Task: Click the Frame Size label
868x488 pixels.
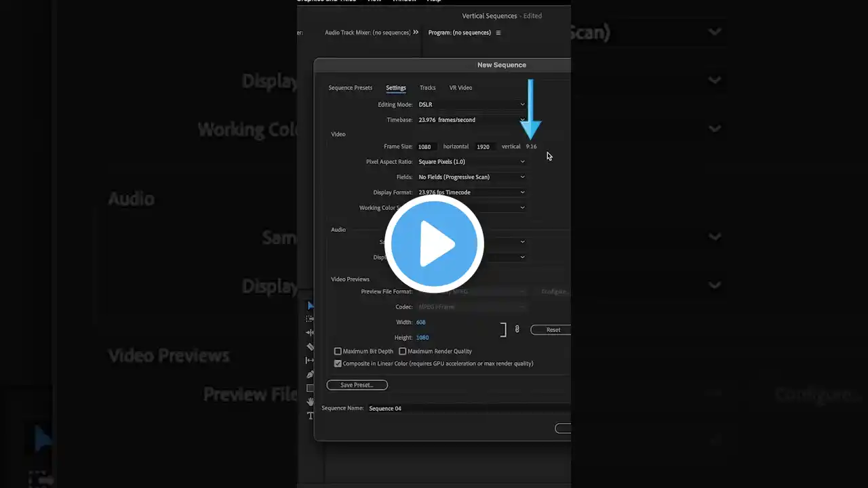Action: tap(398, 146)
